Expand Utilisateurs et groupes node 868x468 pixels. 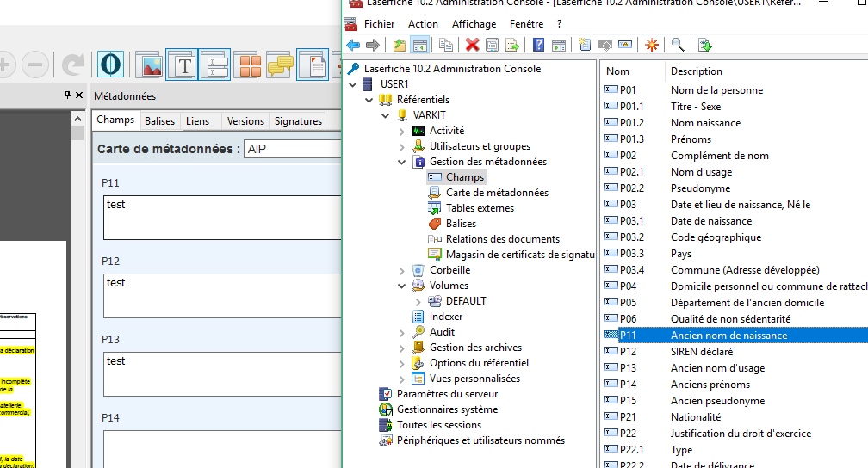click(x=402, y=146)
